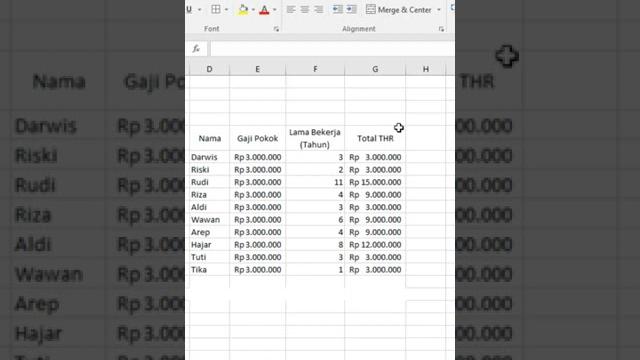Select Tika's Gaji Pokok cell
The image size is (640, 360).
pyautogui.click(x=258, y=270)
